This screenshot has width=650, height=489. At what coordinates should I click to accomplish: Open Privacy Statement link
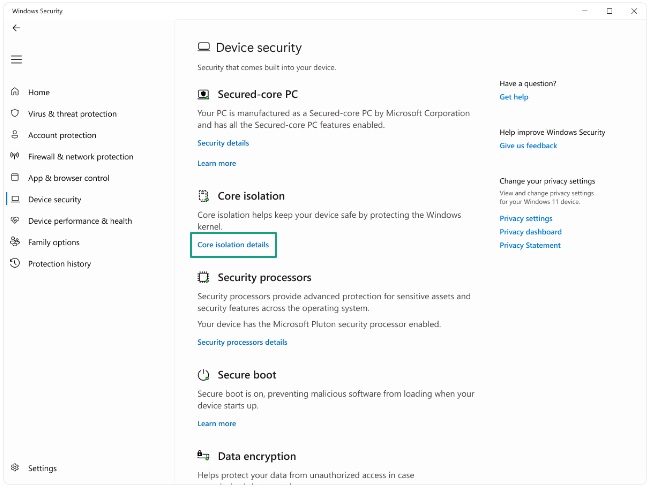[x=530, y=245]
